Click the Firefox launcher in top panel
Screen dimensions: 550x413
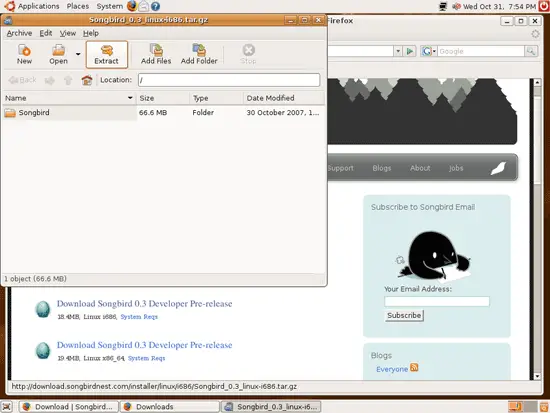click(132, 6)
